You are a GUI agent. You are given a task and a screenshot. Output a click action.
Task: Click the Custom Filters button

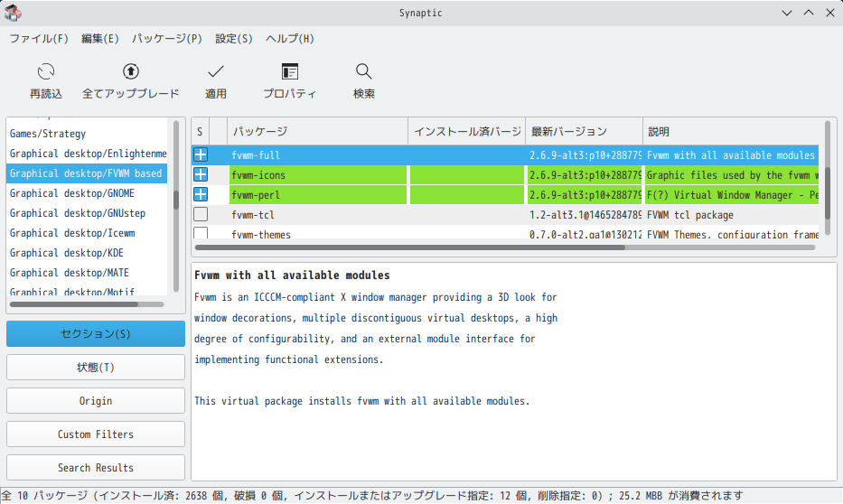point(96,434)
